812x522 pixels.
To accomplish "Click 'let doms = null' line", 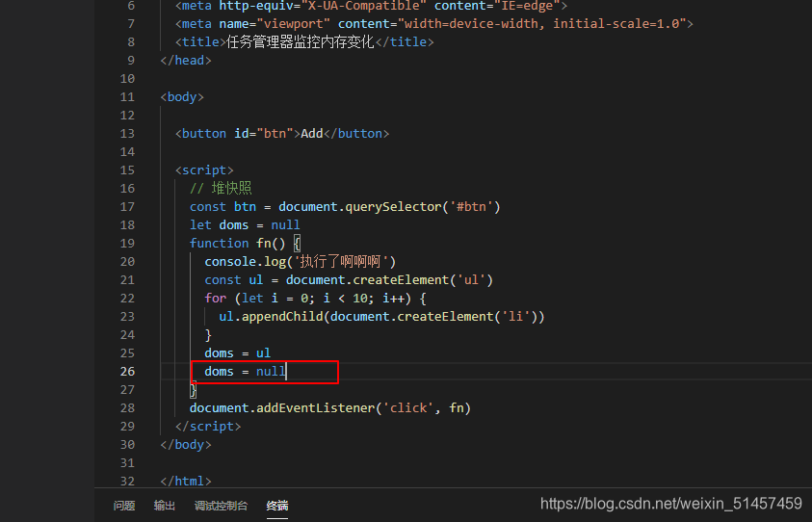I will coord(245,225).
